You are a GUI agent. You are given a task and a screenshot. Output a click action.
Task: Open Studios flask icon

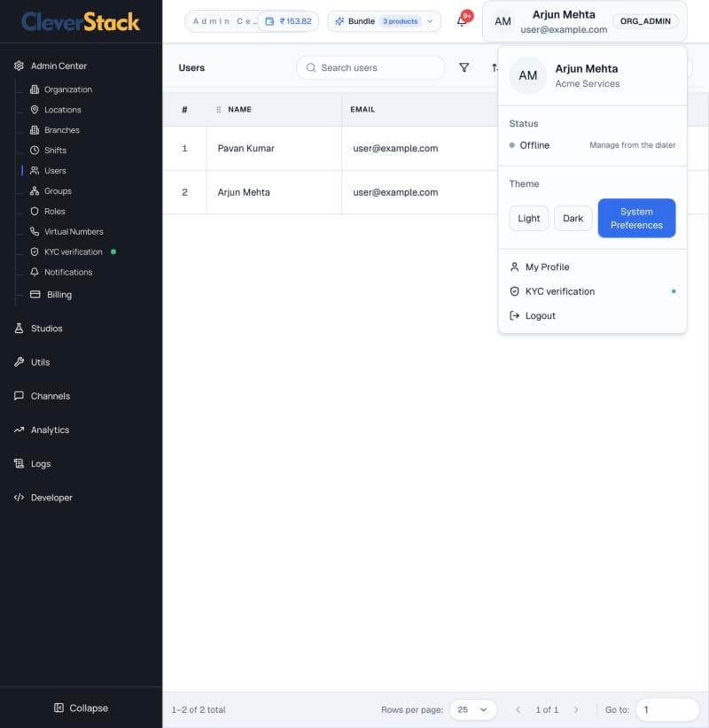19,329
